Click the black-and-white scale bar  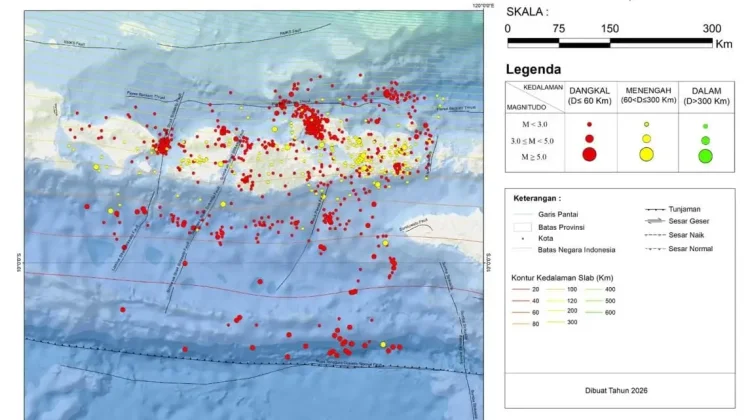coord(610,43)
